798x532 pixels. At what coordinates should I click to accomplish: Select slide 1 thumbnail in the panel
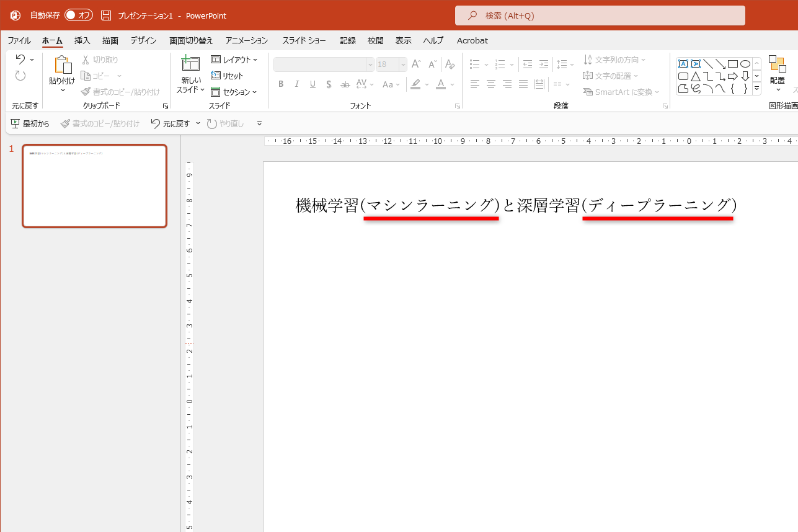pyautogui.click(x=94, y=185)
